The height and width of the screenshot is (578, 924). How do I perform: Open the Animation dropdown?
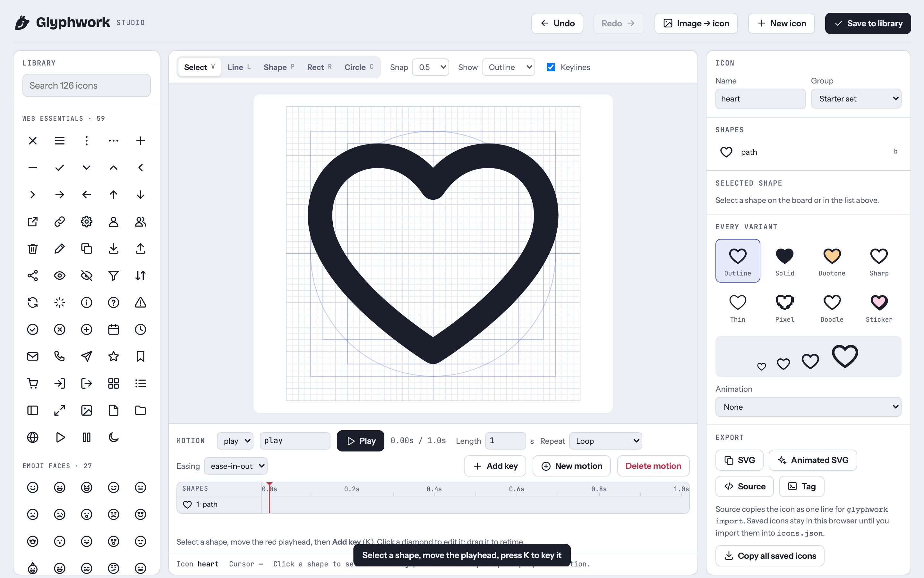coord(808,407)
